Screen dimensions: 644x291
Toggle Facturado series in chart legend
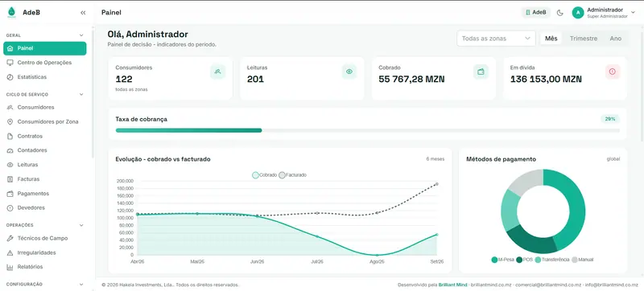click(x=292, y=175)
